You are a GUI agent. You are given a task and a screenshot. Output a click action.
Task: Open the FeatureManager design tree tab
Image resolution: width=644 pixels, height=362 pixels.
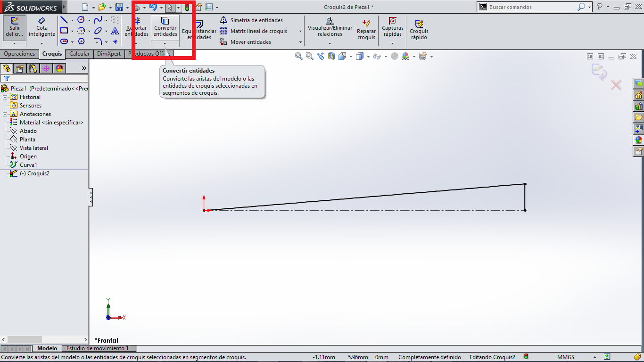(7, 68)
